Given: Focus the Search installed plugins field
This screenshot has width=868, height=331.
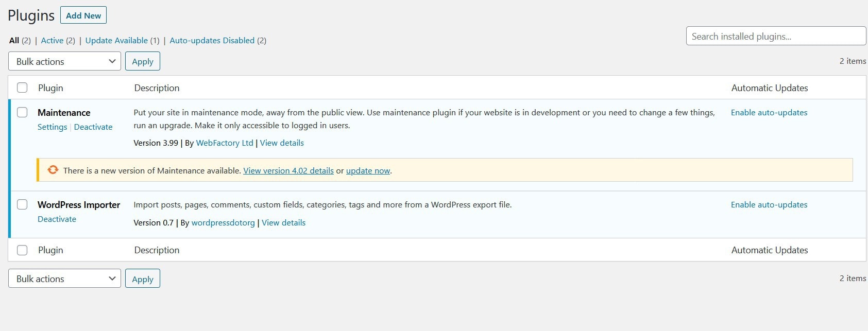Looking at the screenshot, I should (775, 36).
